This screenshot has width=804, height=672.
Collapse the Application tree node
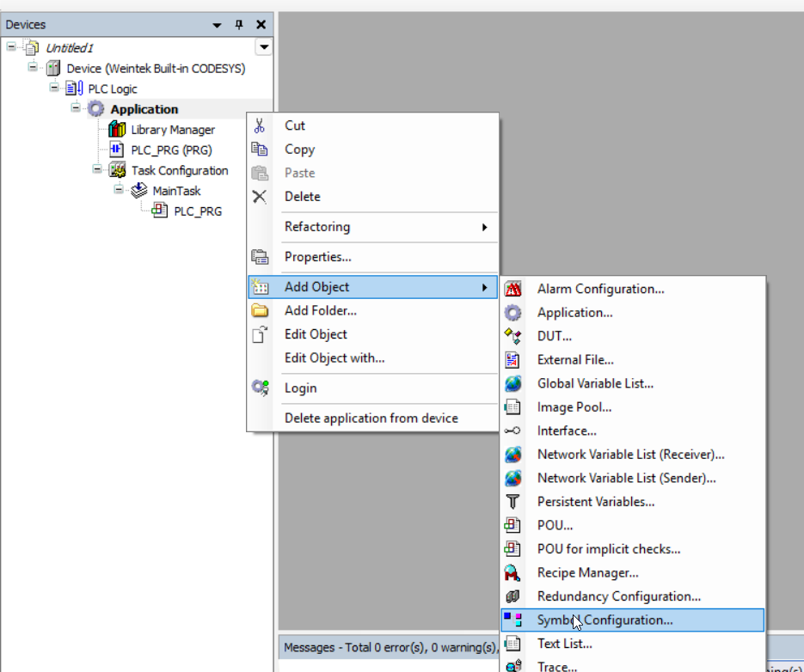click(x=76, y=109)
